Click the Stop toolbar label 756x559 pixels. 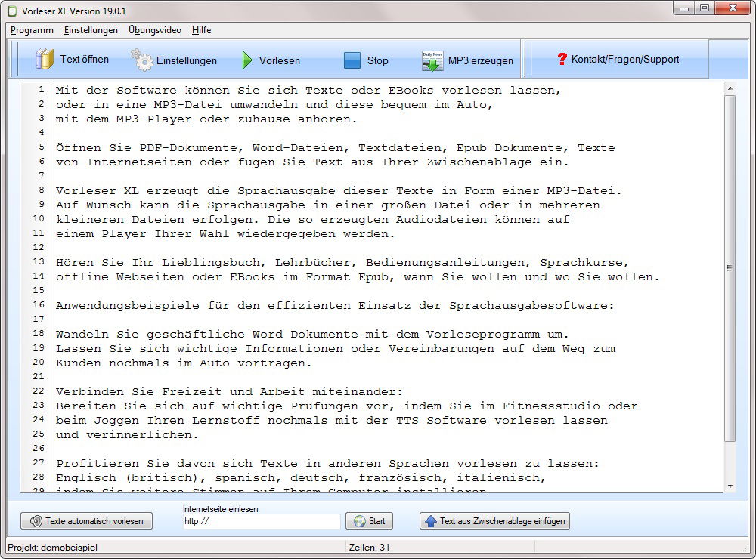(377, 60)
